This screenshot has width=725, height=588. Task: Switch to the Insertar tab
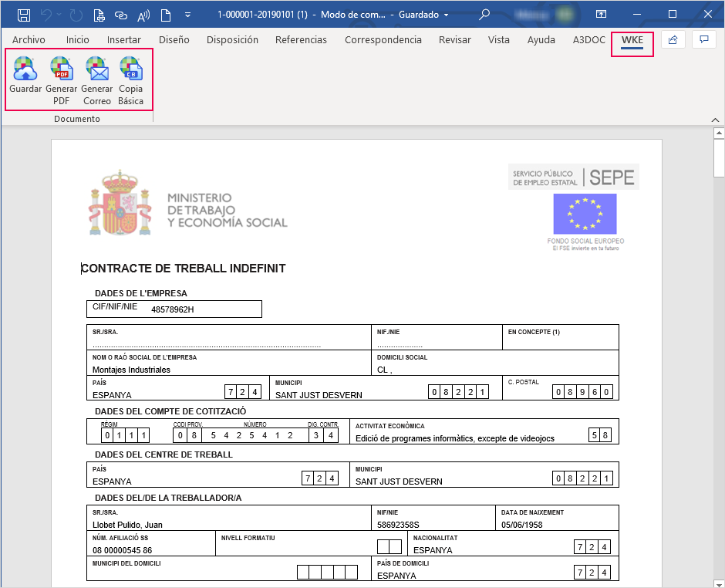point(124,40)
